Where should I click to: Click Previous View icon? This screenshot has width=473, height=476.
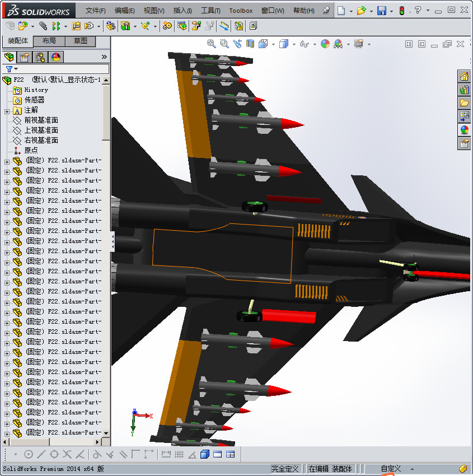(x=237, y=44)
